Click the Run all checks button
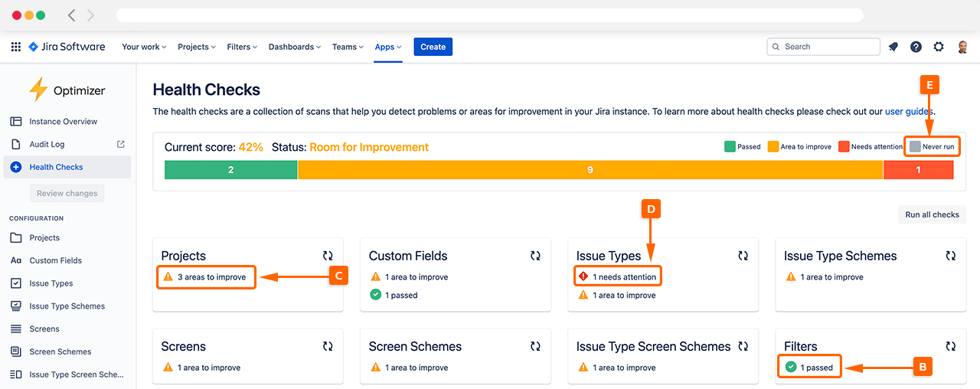The height and width of the screenshot is (389, 980). (932, 214)
